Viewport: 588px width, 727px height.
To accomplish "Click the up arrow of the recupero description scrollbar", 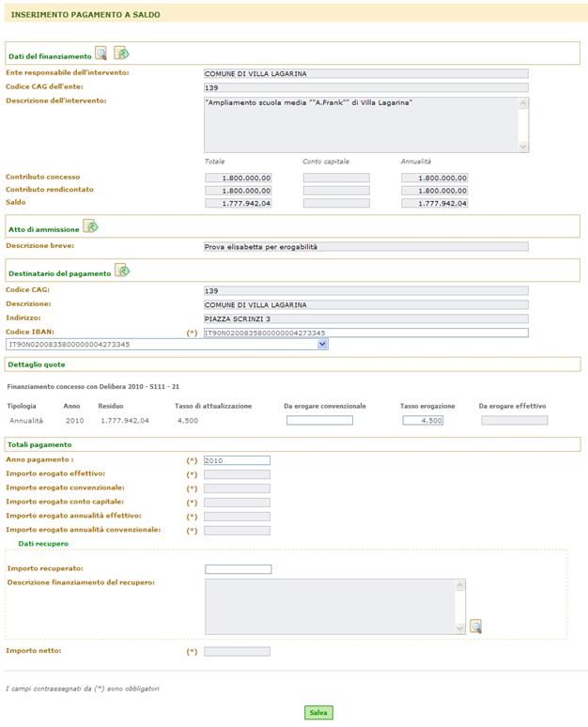I will [460, 584].
